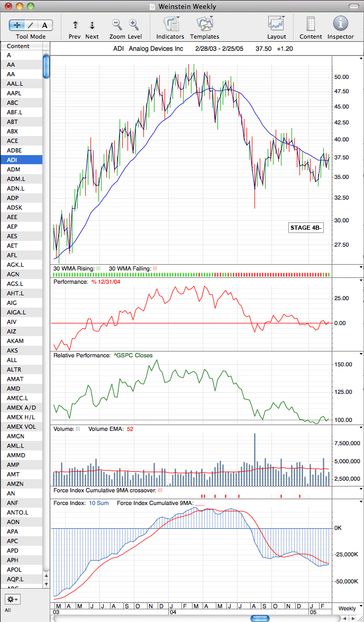
Task: Select AFL in the symbol list
Action: pos(21,255)
